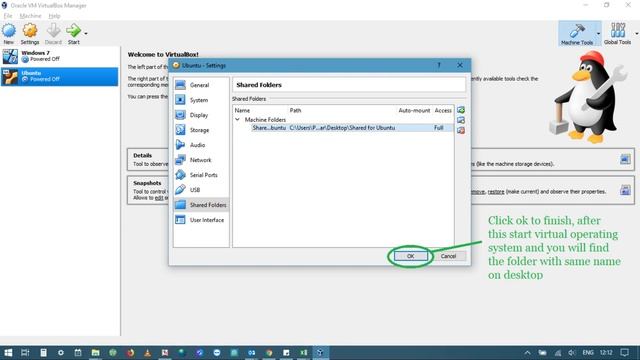This screenshot has height=360, width=640.
Task: Open VLC media player from taskbar
Action: (148, 353)
